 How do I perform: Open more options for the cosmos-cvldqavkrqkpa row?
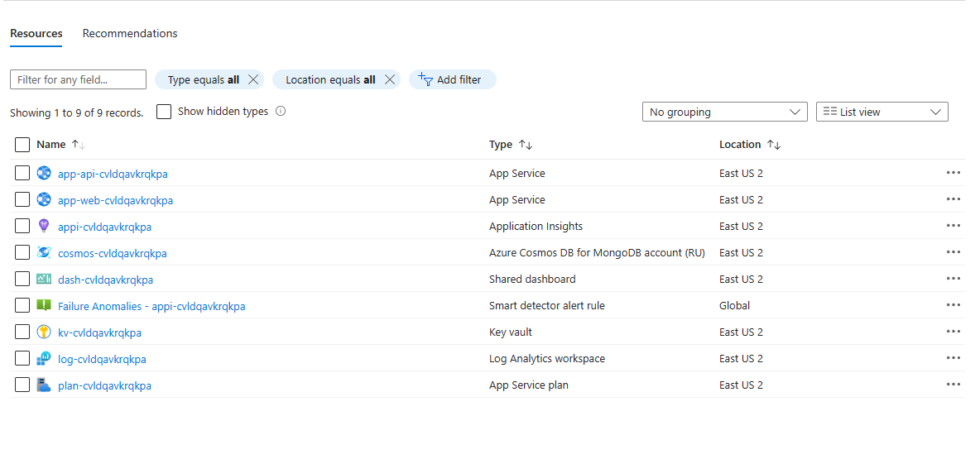click(954, 252)
